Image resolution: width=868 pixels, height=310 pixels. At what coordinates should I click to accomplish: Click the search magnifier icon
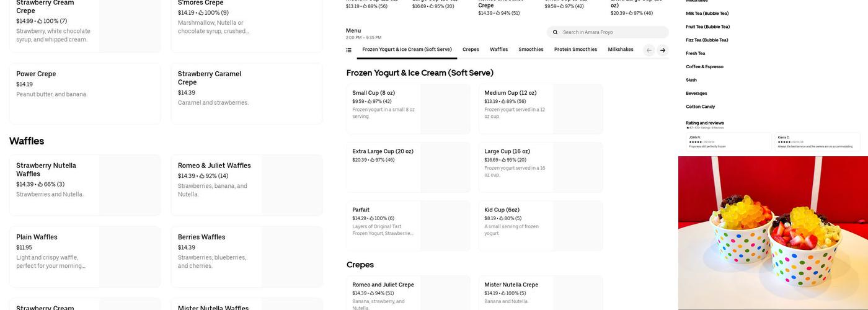(555, 32)
